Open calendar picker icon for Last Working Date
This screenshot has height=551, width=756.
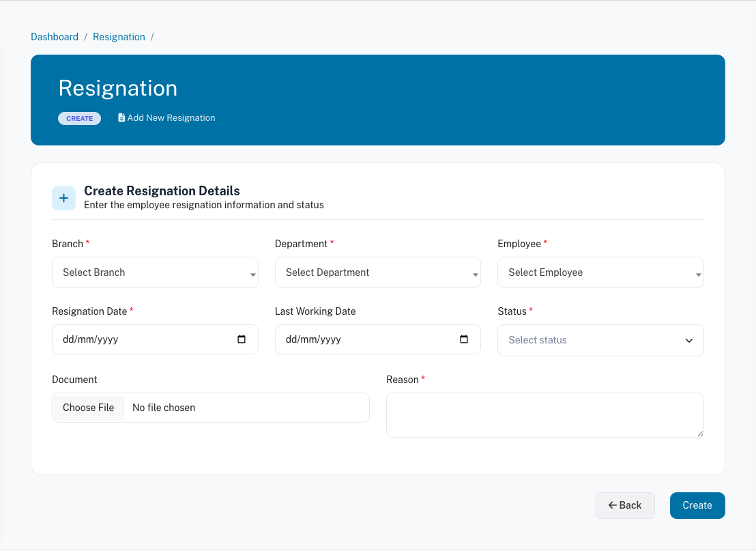(464, 339)
